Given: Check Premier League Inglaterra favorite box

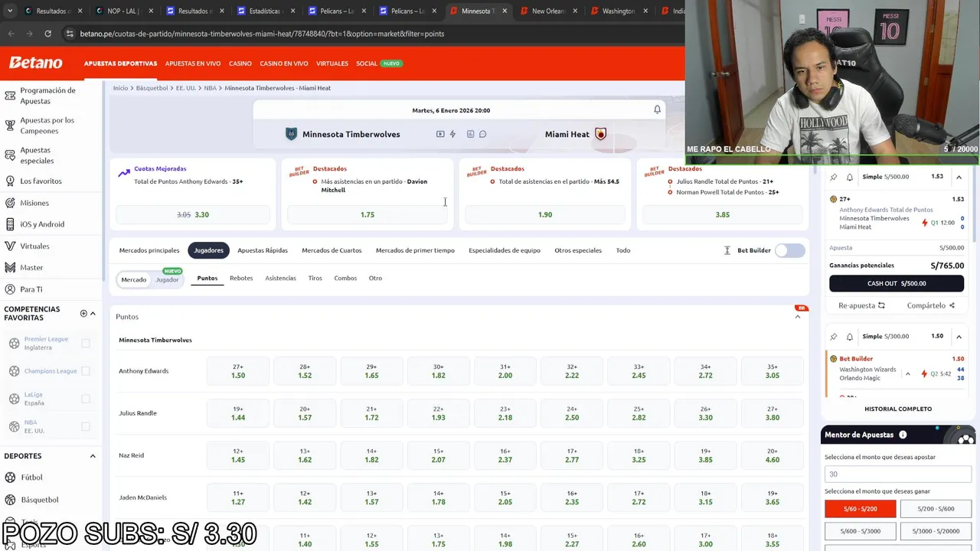Looking at the screenshot, I should [x=86, y=343].
